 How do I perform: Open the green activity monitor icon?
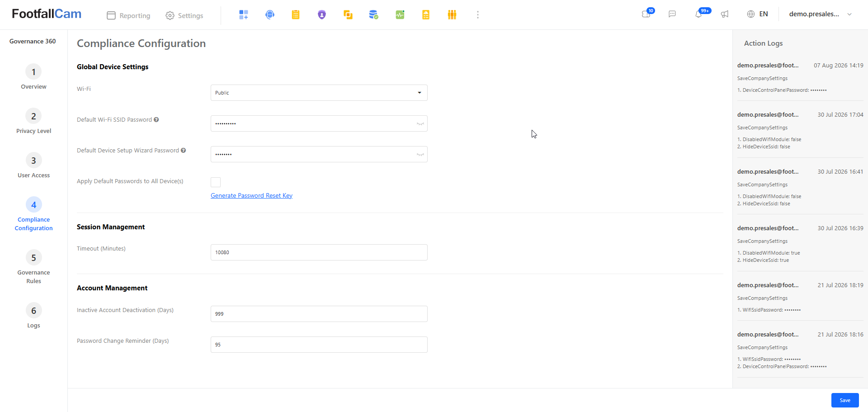(400, 15)
